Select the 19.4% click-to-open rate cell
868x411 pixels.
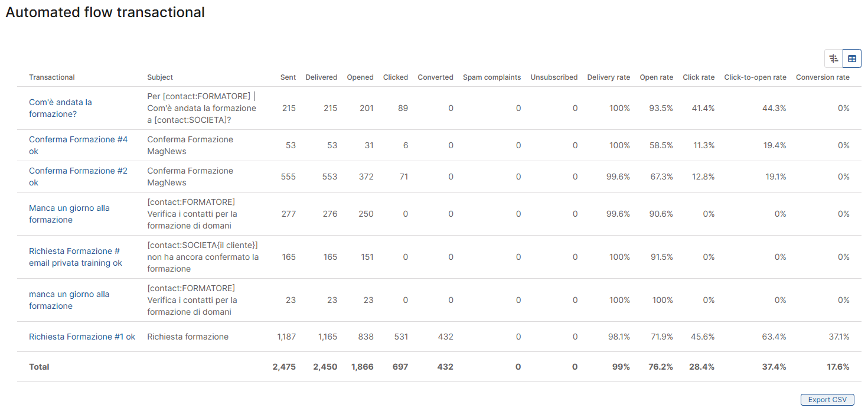pyautogui.click(x=775, y=145)
